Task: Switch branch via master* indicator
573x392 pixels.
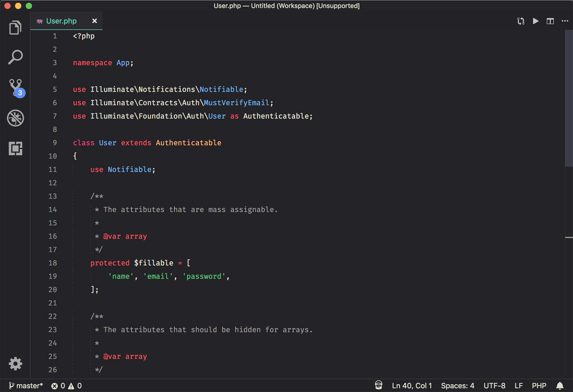Action: point(26,386)
